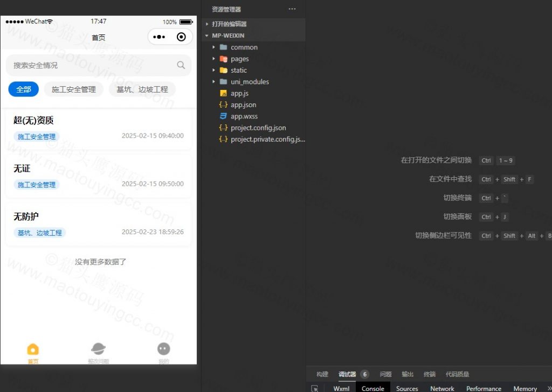Open the 代码质量 panel tab
This screenshot has height=392, width=552.
point(457,374)
